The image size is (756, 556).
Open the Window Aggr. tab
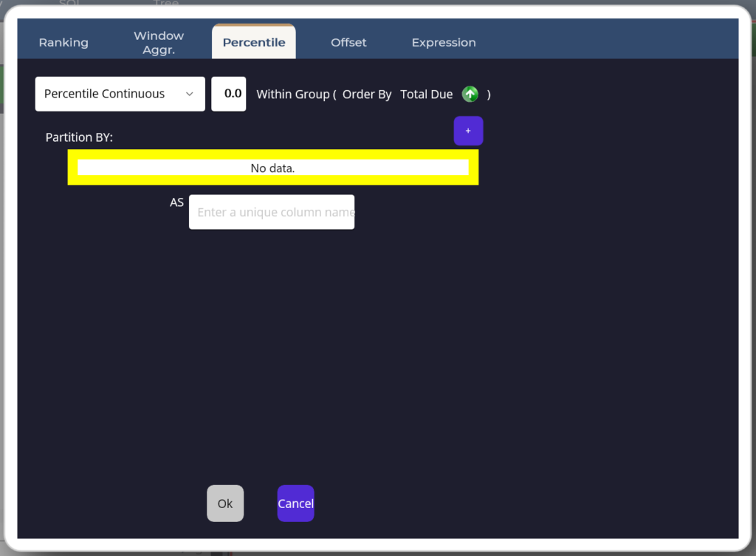click(x=159, y=42)
